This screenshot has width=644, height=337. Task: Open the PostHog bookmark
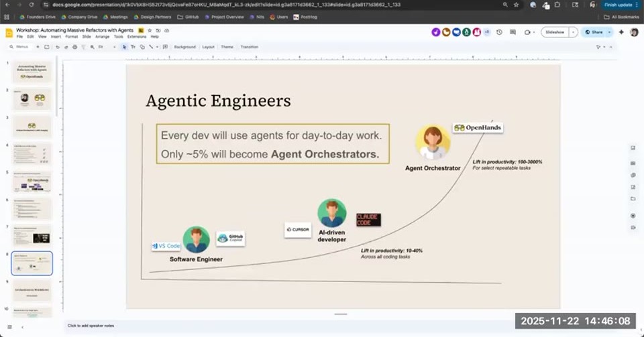305,17
